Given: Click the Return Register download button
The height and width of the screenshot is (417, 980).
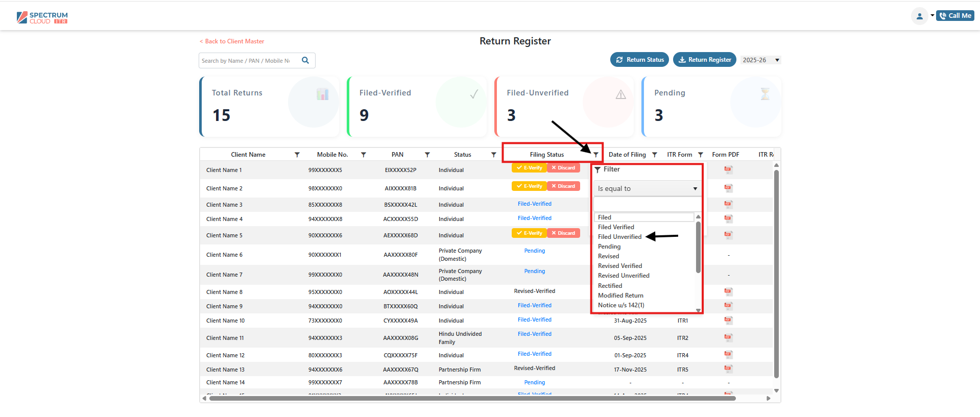Looking at the screenshot, I should pyautogui.click(x=704, y=60).
